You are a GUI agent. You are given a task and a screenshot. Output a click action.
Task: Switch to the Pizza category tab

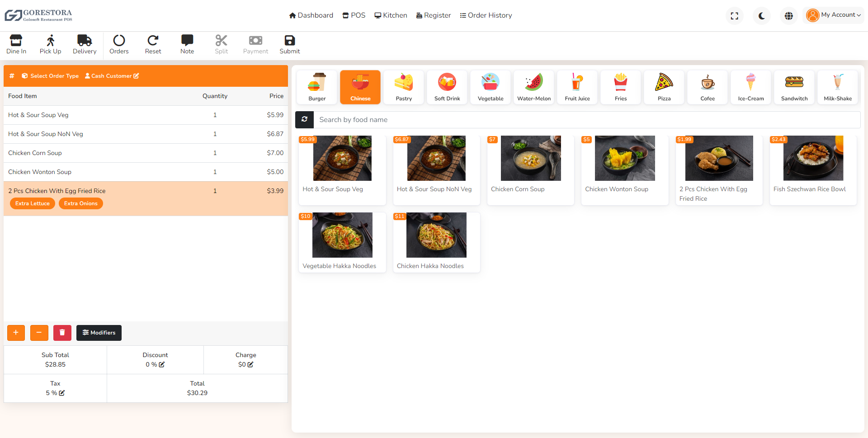point(664,87)
